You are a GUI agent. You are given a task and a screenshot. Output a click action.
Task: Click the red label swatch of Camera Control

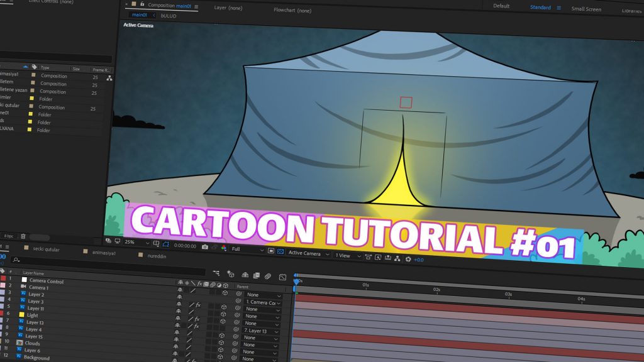click(3, 278)
